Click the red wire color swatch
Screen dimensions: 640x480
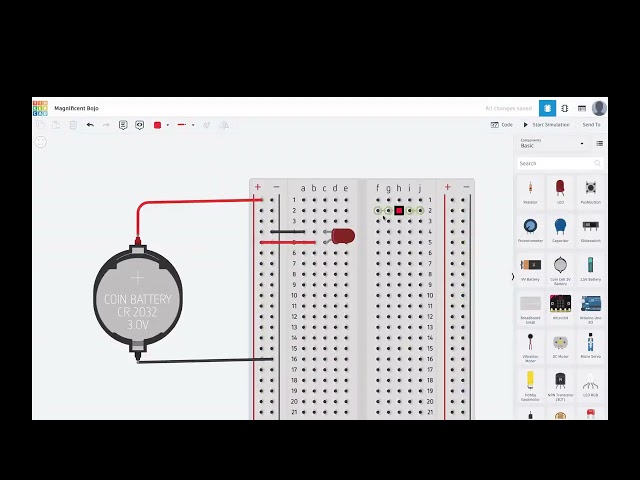(x=158, y=125)
